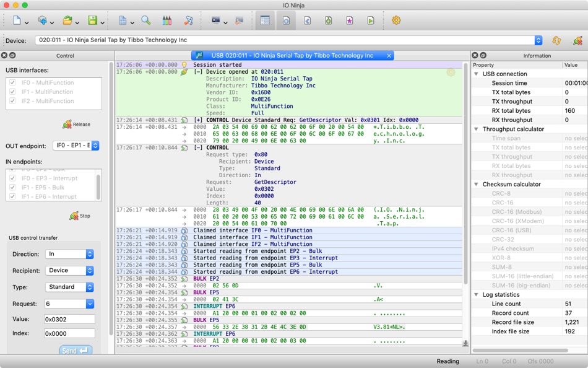588x368 pixels.
Task: Expand the CONTROL GetDescriptor 0x0301 record
Action: pos(198,120)
